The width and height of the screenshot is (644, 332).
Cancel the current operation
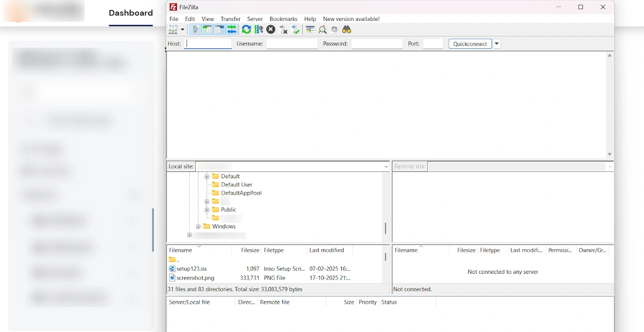(x=271, y=29)
